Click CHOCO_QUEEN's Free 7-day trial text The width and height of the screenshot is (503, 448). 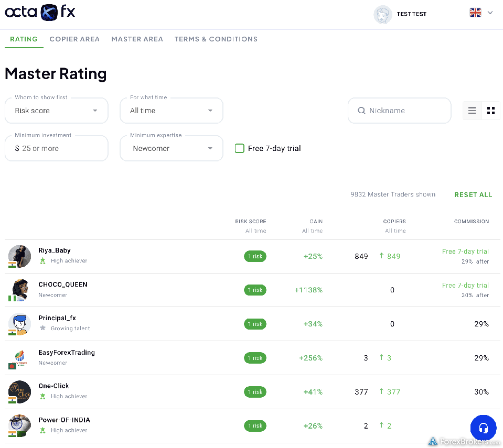tap(465, 285)
